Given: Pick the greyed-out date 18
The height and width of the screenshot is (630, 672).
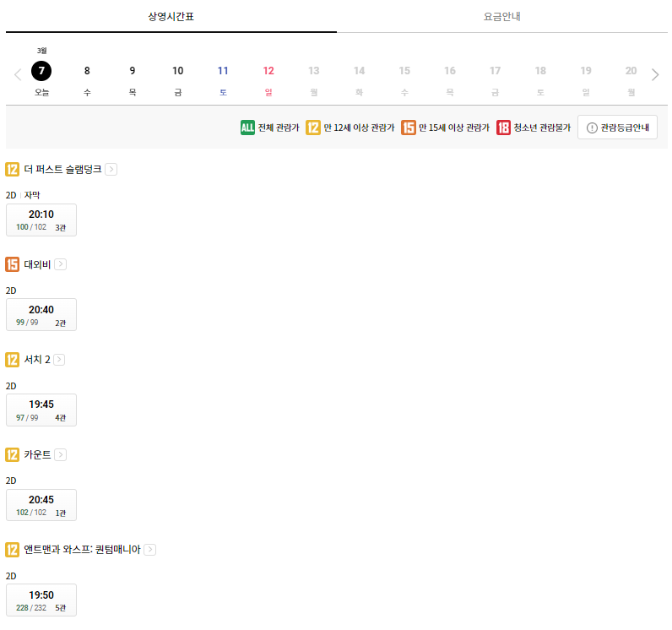Looking at the screenshot, I should click(x=540, y=71).
